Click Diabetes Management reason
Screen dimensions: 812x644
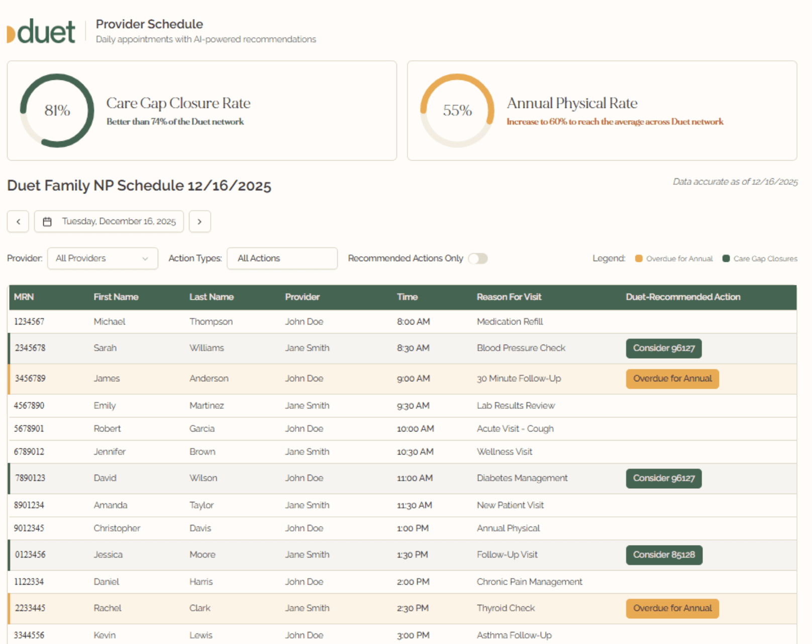(x=522, y=478)
